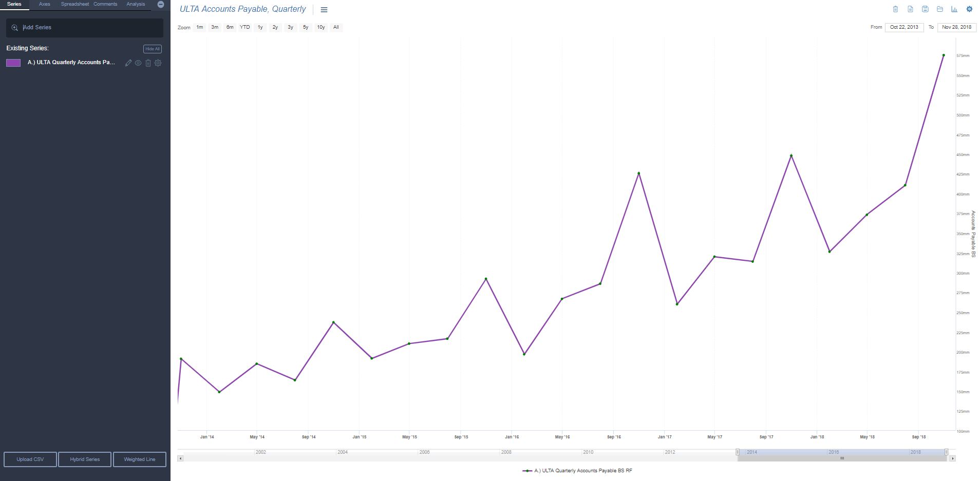The width and height of the screenshot is (980, 481).
Task: Click the Existing Series: heading
Action: [x=28, y=48]
